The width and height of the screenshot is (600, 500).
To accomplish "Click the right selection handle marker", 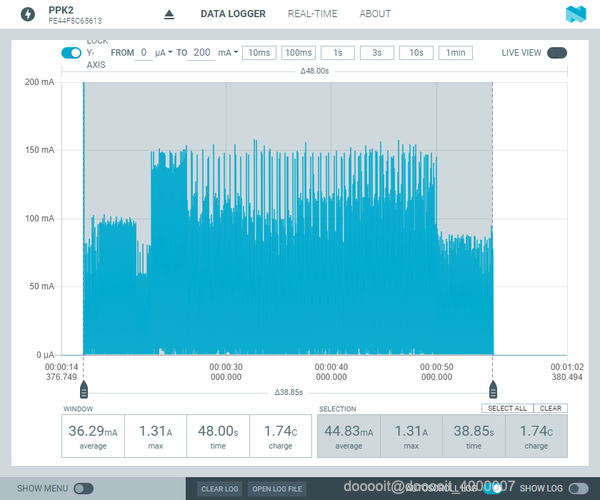I will coord(493,389).
